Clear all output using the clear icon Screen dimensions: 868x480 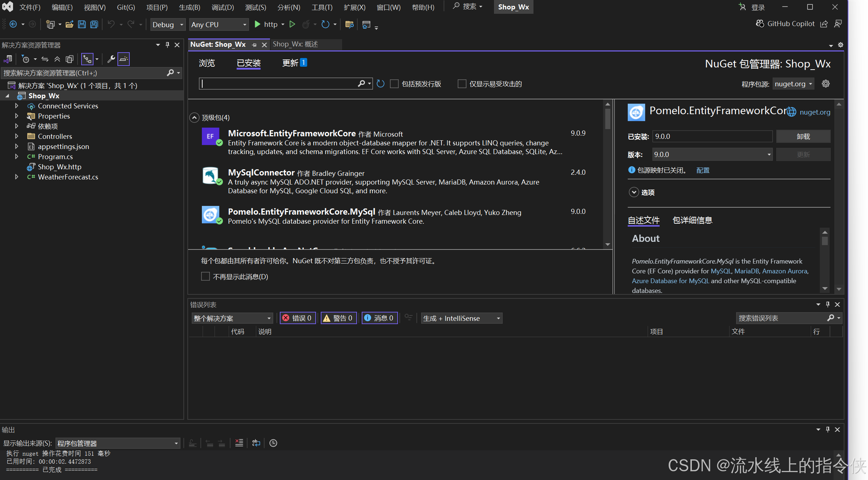(x=239, y=443)
